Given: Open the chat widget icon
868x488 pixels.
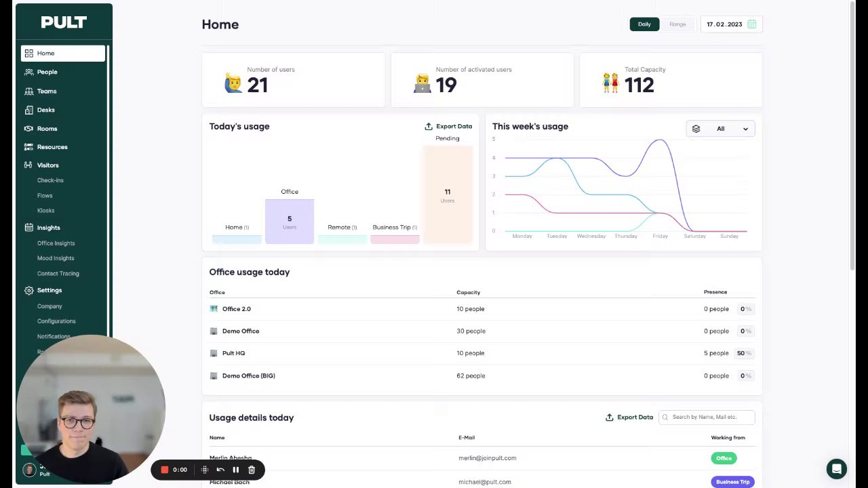Looking at the screenshot, I should coord(837,469).
